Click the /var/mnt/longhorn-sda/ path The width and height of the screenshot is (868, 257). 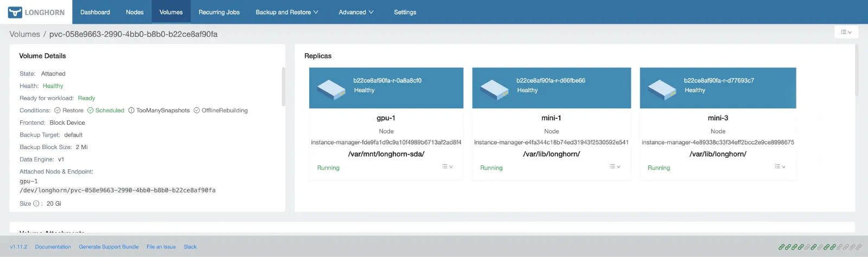click(386, 154)
